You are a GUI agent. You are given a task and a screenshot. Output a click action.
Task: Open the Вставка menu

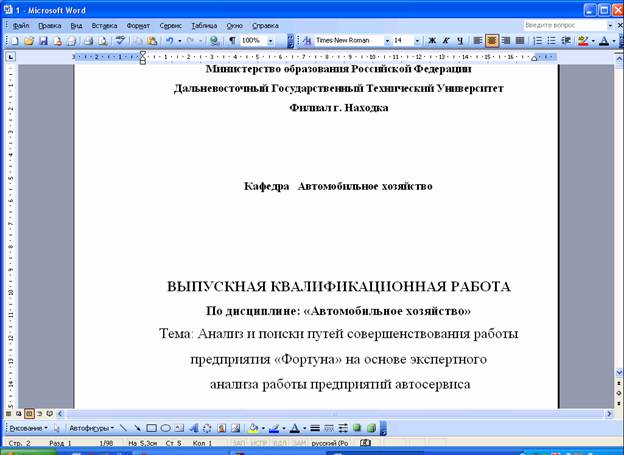[104, 25]
